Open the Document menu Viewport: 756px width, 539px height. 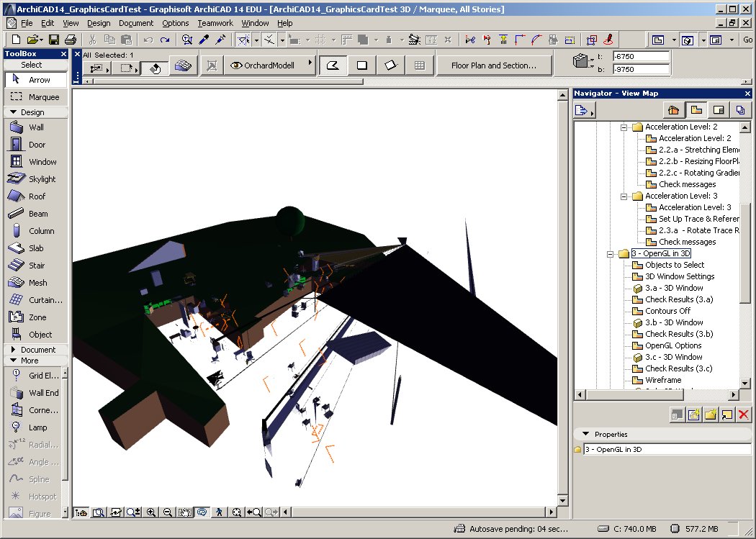click(136, 23)
